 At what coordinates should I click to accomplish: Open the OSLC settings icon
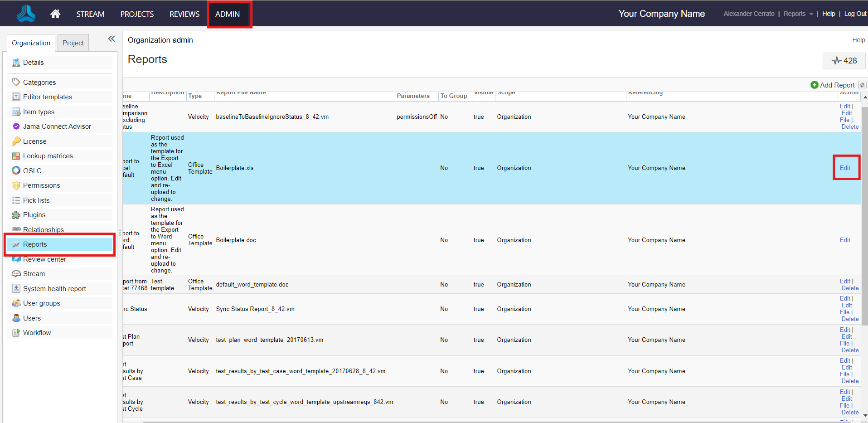click(16, 170)
